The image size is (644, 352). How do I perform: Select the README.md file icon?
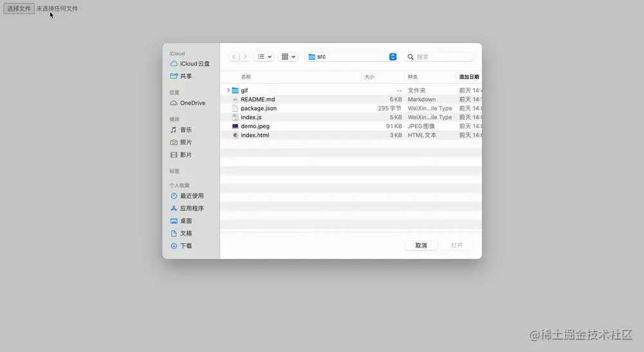235,99
